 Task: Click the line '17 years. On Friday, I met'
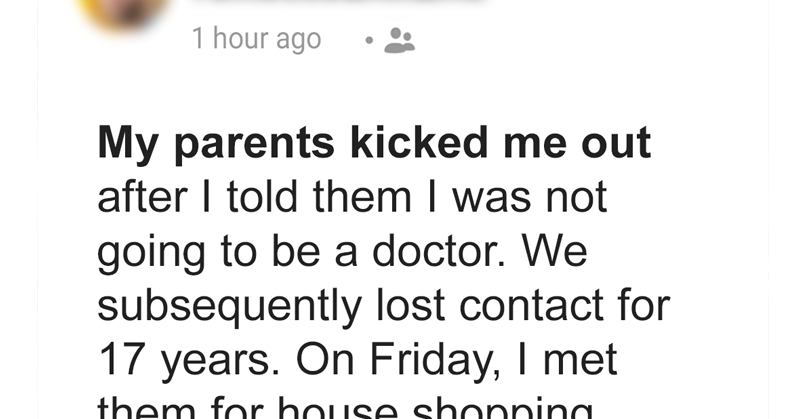coord(358,361)
